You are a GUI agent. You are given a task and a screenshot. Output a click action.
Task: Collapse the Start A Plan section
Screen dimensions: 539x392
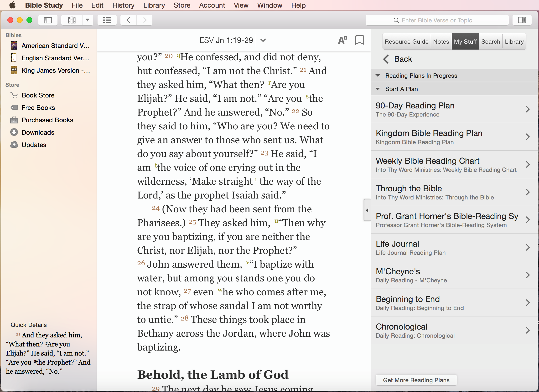(x=378, y=89)
